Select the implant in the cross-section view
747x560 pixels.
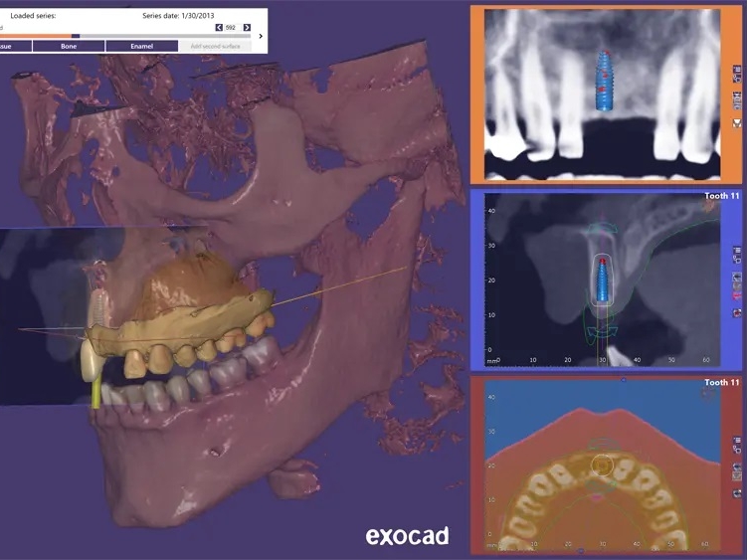coord(604,283)
